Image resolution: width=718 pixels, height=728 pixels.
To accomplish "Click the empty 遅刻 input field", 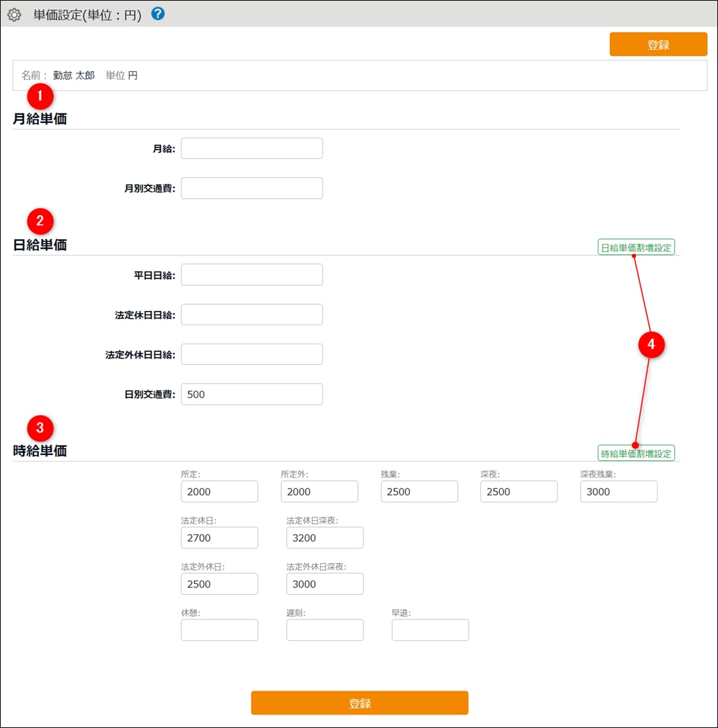I will pyautogui.click(x=325, y=630).
